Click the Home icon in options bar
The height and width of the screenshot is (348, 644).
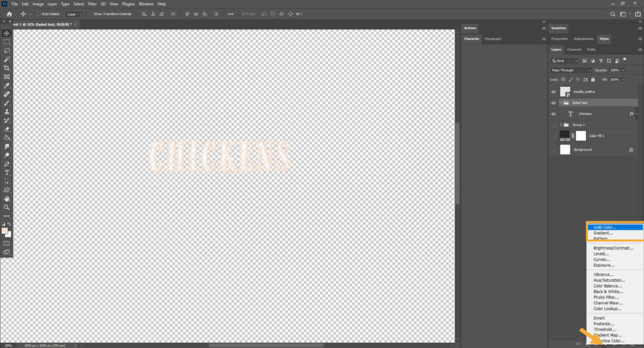click(x=9, y=14)
